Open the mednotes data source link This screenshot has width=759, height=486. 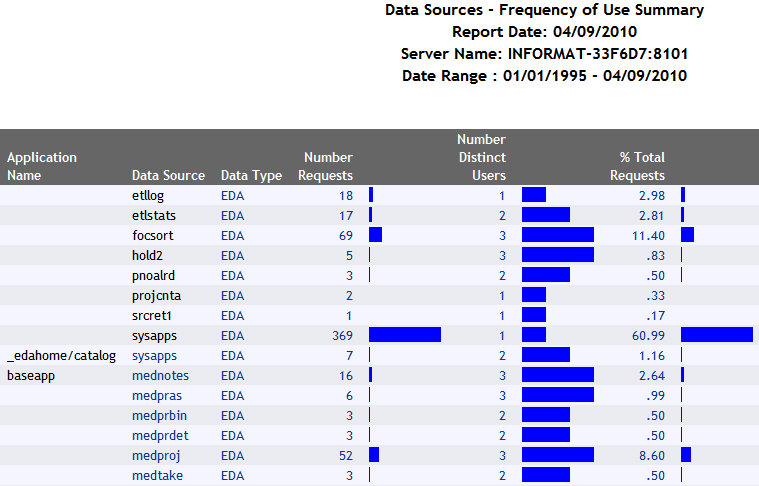tap(160, 376)
